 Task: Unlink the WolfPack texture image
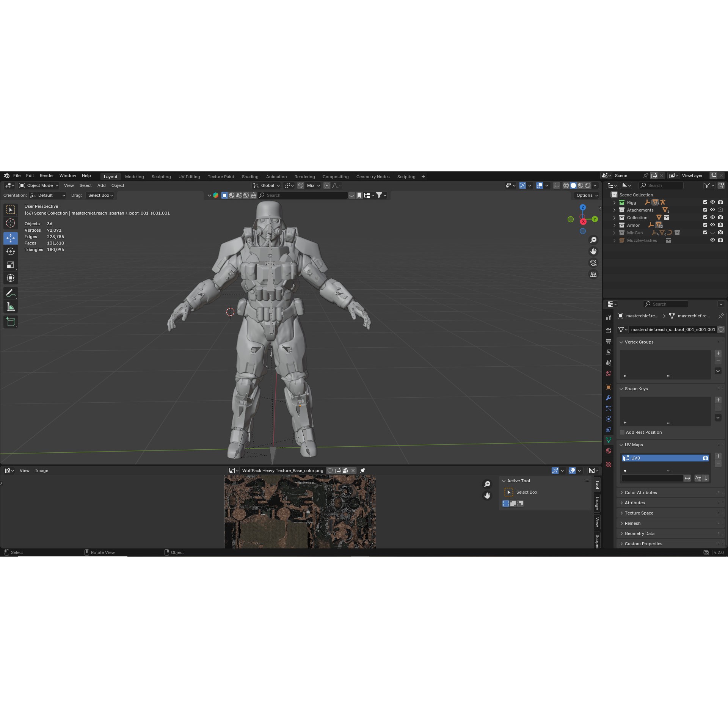point(353,471)
